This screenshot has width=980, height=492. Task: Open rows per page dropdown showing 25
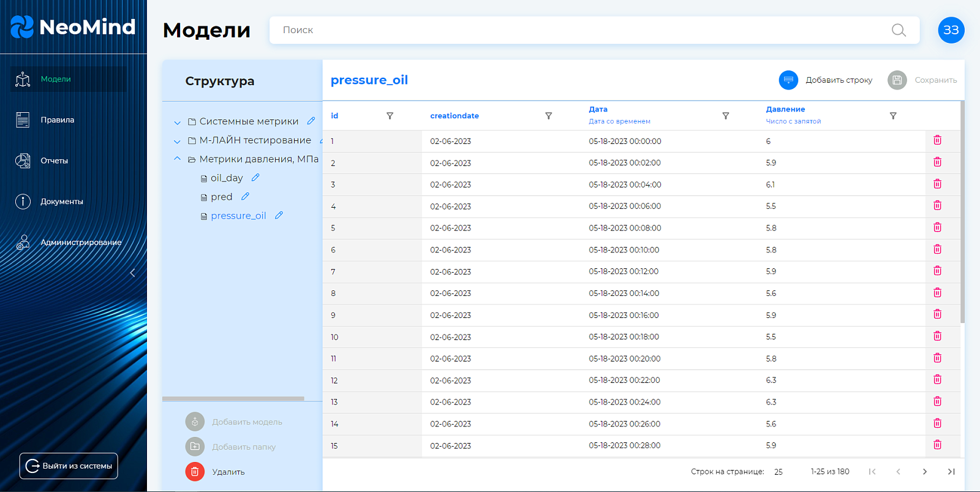click(x=778, y=472)
